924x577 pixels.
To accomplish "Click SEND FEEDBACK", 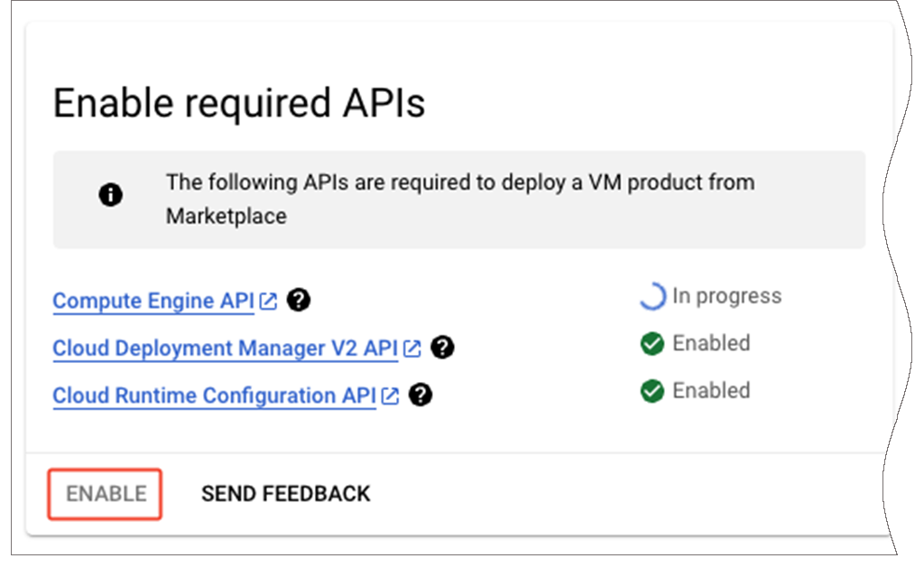I will pos(286,494).
